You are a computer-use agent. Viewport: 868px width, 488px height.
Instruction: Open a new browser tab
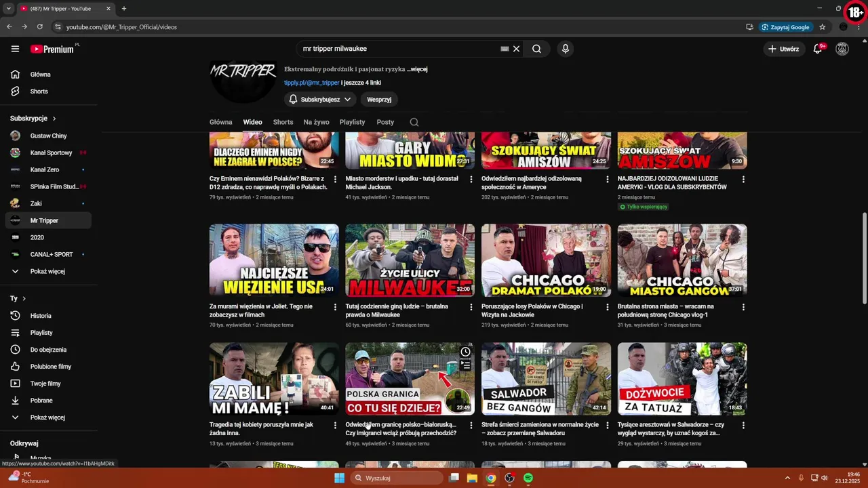[x=123, y=9]
